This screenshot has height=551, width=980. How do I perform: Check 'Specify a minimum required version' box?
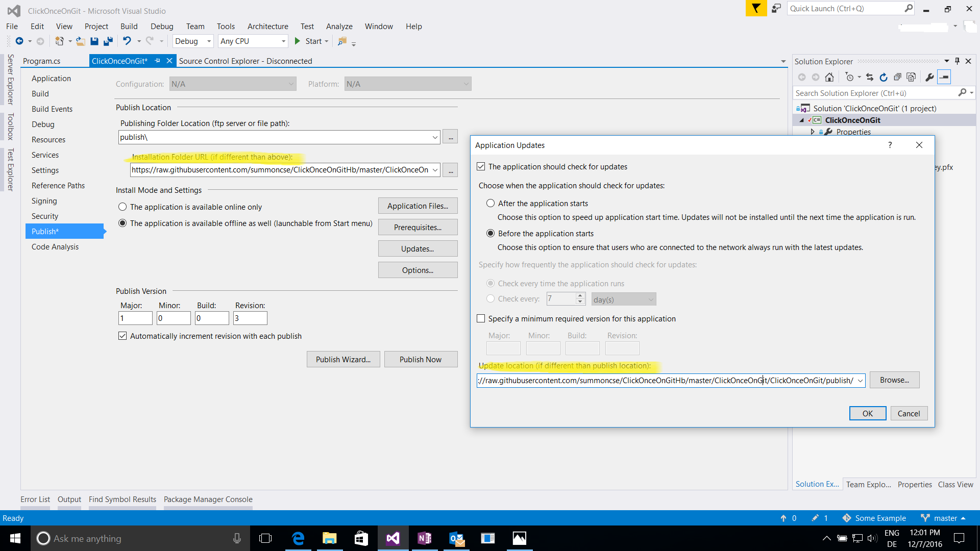point(481,318)
